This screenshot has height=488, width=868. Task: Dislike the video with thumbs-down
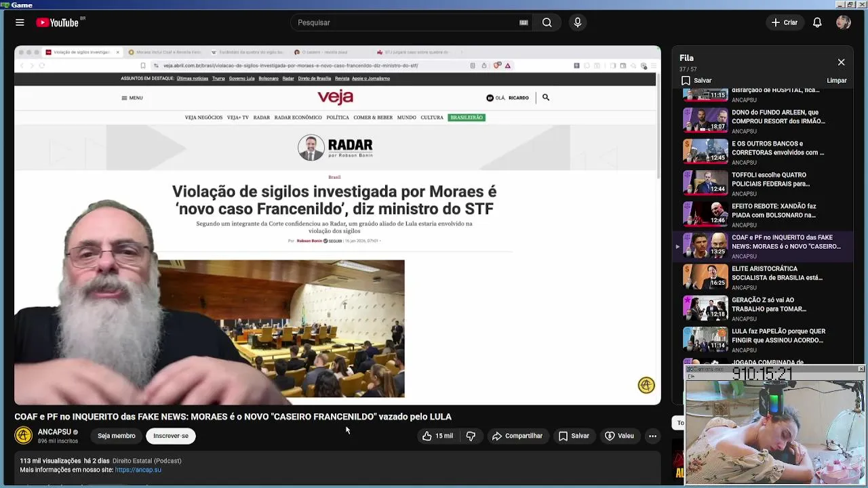(x=471, y=436)
